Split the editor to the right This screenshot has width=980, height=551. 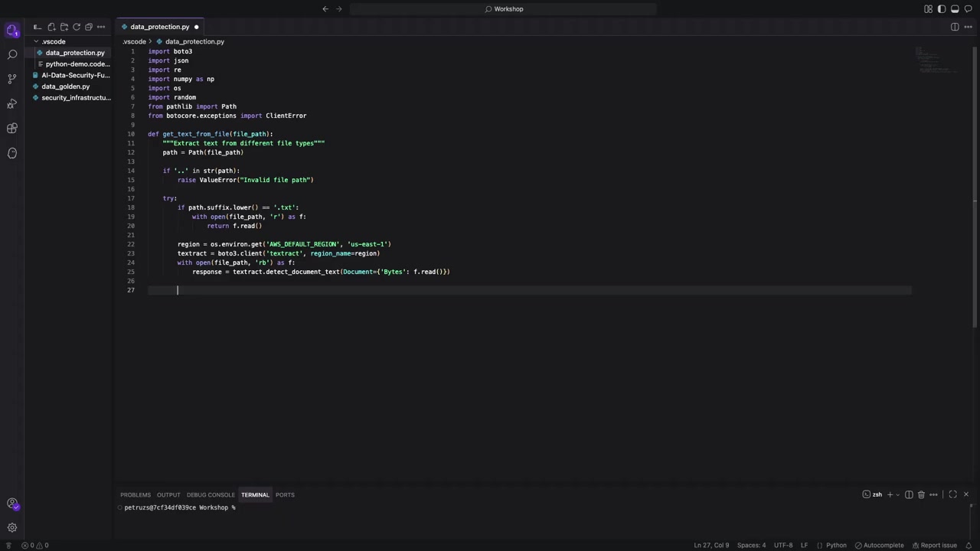[x=955, y=27]
